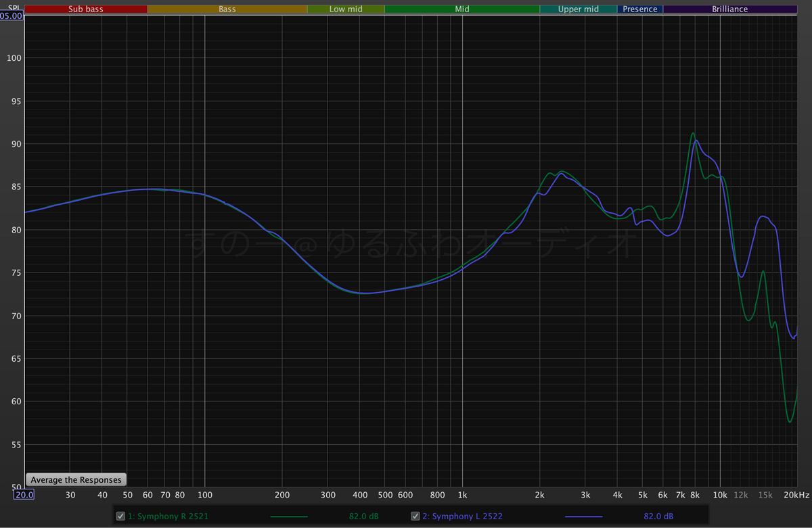
Task: Click the SPL axis title
Action: [x=14, y=7]
